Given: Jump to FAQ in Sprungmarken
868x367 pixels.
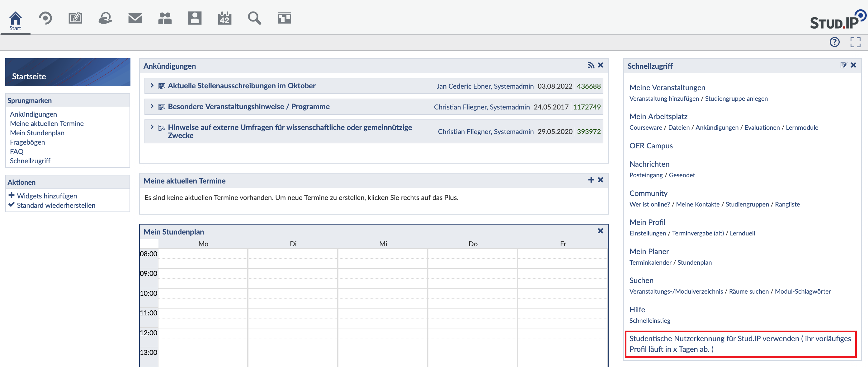Looking at the screenshot, I should click(17, 151).
